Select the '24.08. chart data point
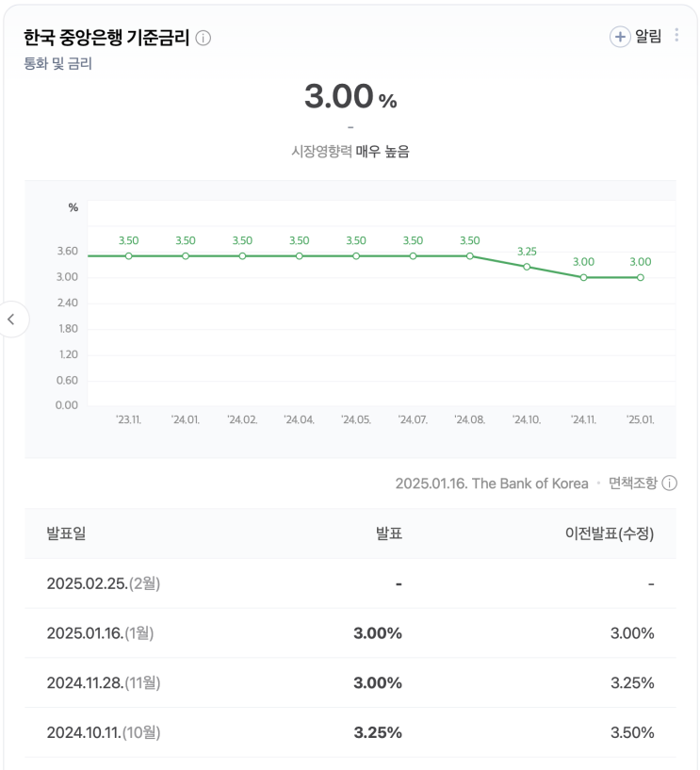The image size is (700, 770). (x=470, y=255)
